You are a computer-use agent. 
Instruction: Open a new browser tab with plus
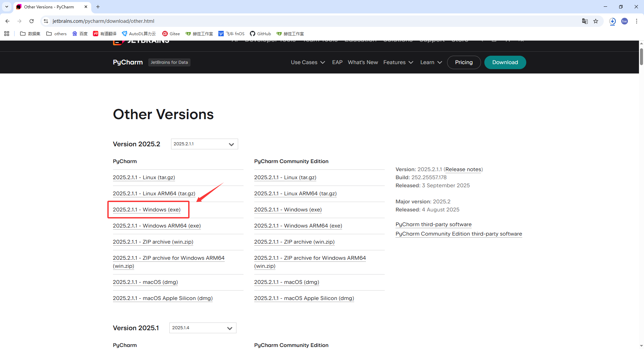tap(98, 7)
